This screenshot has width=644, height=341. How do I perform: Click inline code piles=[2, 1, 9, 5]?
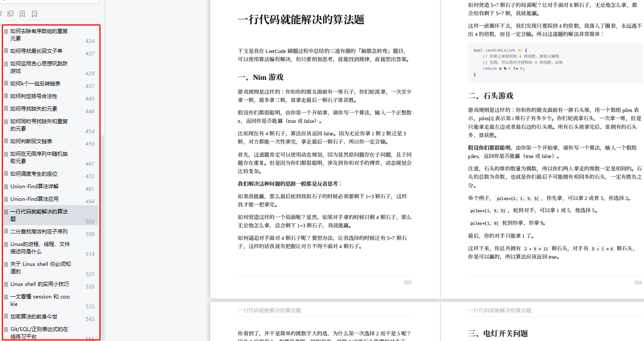[x=517, y=198]
